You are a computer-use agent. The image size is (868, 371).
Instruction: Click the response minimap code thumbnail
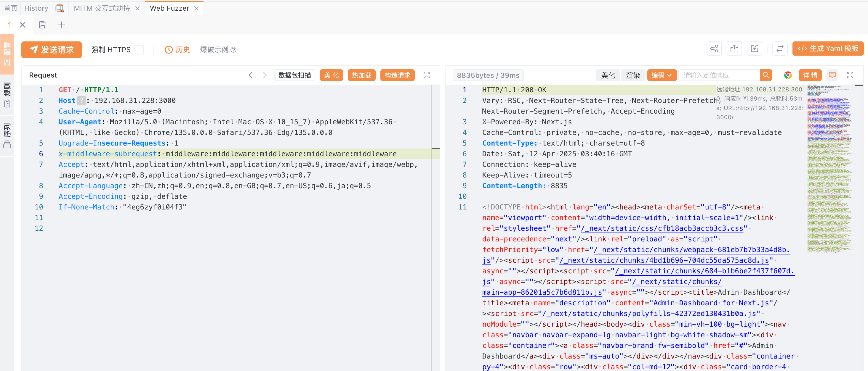point(829,168)
